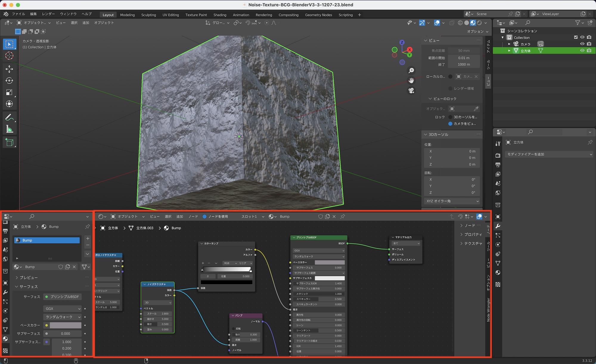The width and height of the screenshot is (596, 364).
Task: Switch to the Shading workspace tab
Action: (x=220, y=15)
